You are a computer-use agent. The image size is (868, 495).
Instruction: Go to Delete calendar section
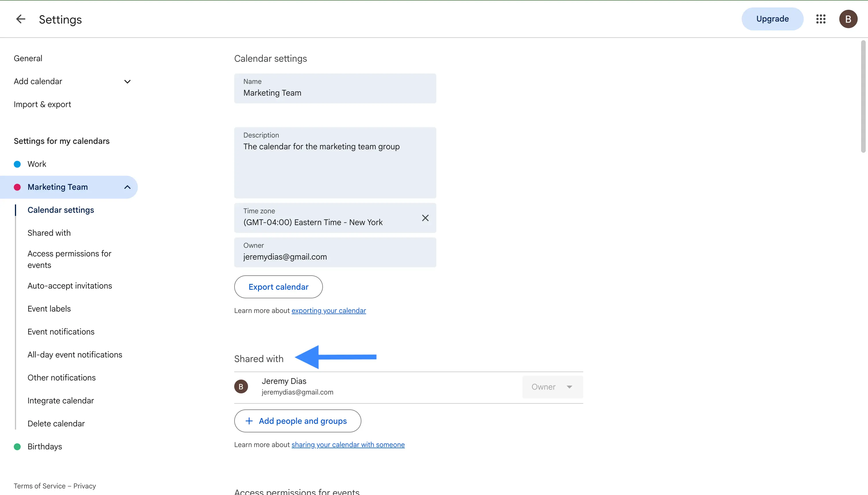tap(56, 424)
